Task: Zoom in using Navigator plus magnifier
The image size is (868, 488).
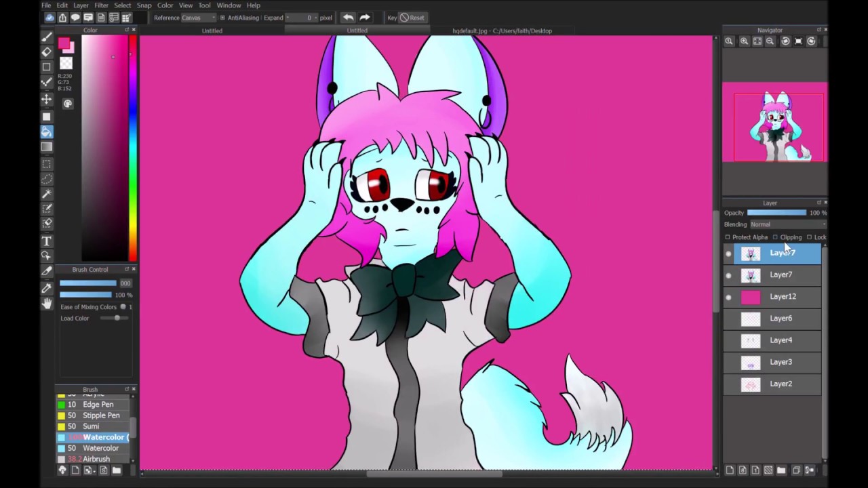Action: (x=744, y=41)
